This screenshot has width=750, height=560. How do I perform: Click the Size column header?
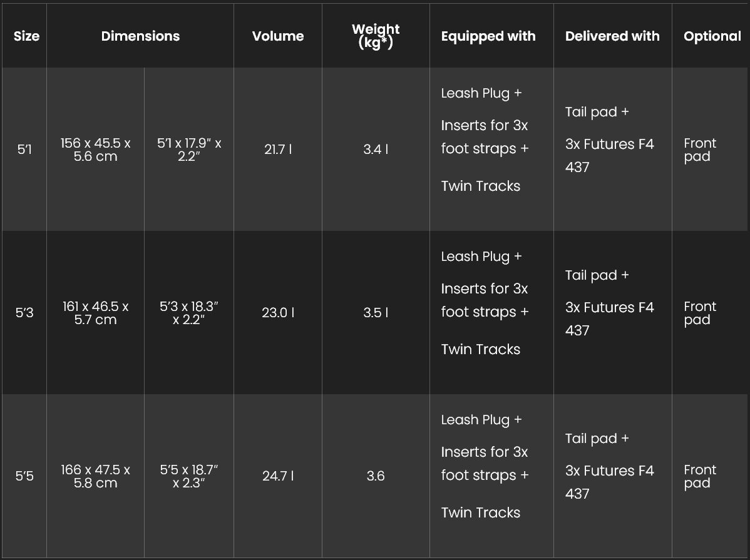click(26, 36)
